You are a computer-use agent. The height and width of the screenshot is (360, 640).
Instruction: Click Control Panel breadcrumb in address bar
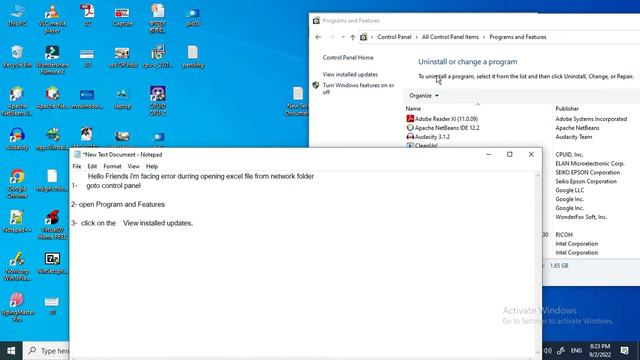[x=394, y=37]
